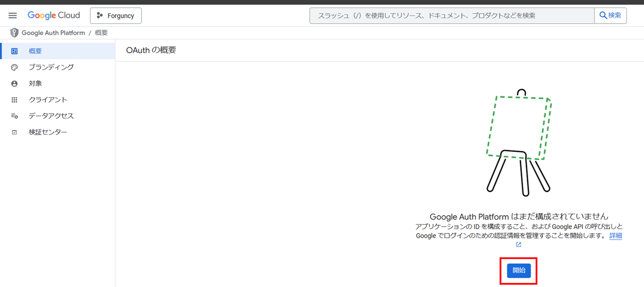Open 検証センター in the sidebar
The image size is (644, 287).
(x=58, y=132)
